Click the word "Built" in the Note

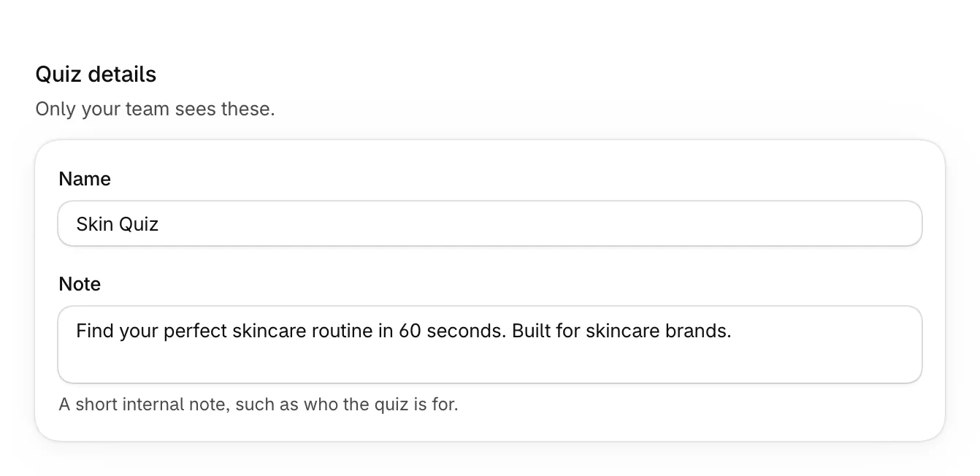pos(530,331)
